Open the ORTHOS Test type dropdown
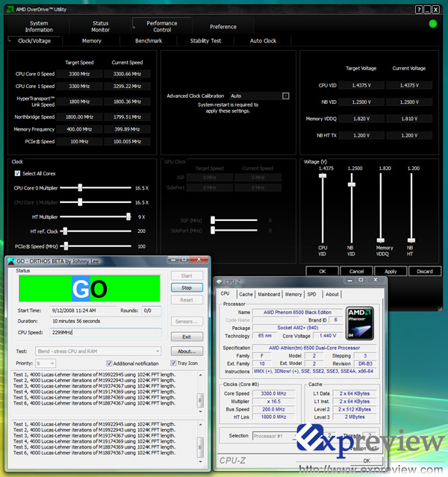The image size is (448, 477). (98, 352)
